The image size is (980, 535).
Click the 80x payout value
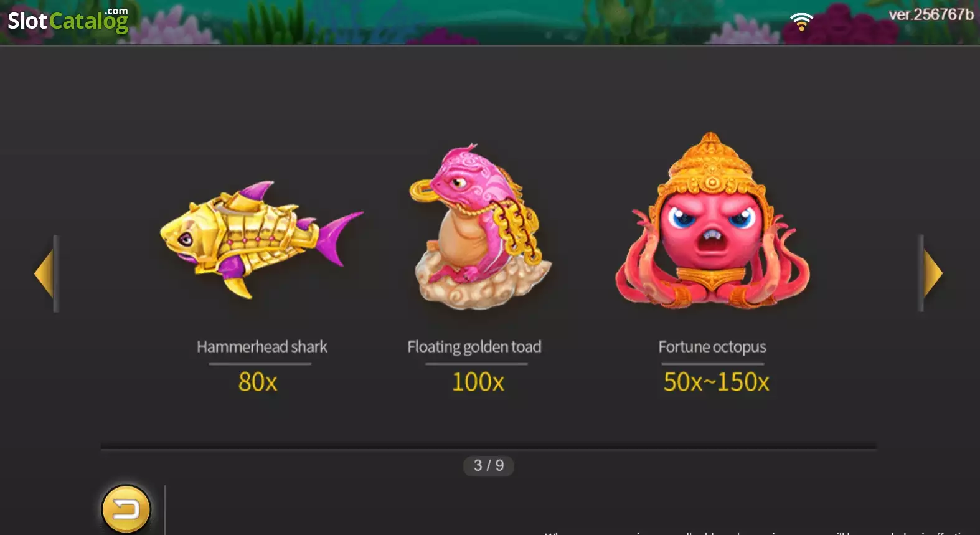(x=258, y=382)
